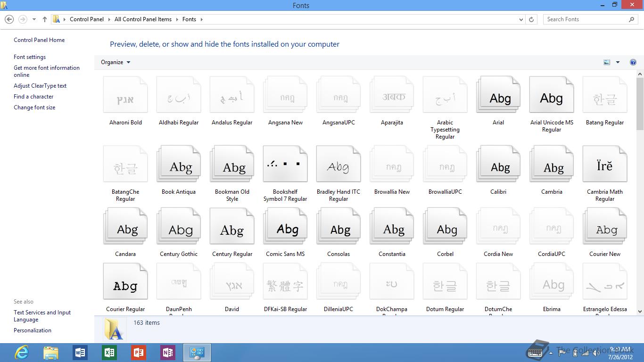
Task: Click the Back navigation button
Action: 9,19
